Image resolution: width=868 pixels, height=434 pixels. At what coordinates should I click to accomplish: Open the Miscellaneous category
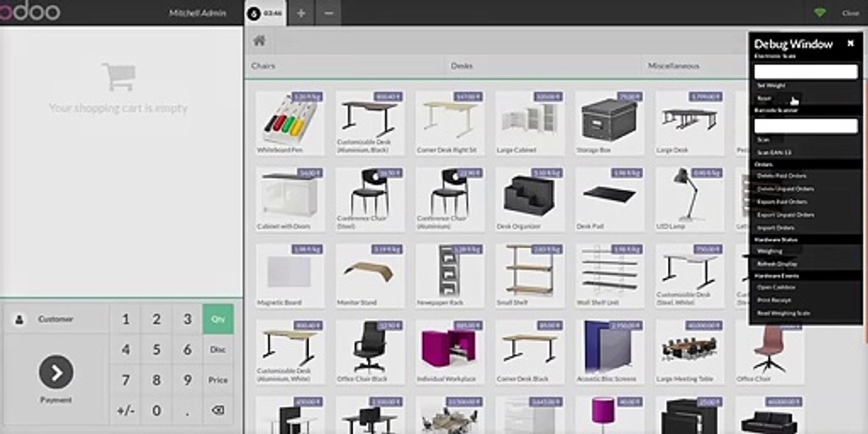click(673, 66)
